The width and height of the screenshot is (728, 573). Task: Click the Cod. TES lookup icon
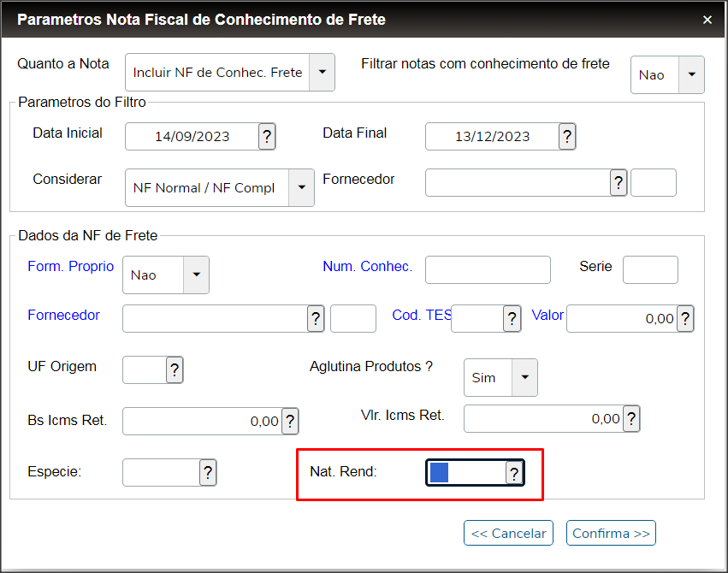click(512, 319)
